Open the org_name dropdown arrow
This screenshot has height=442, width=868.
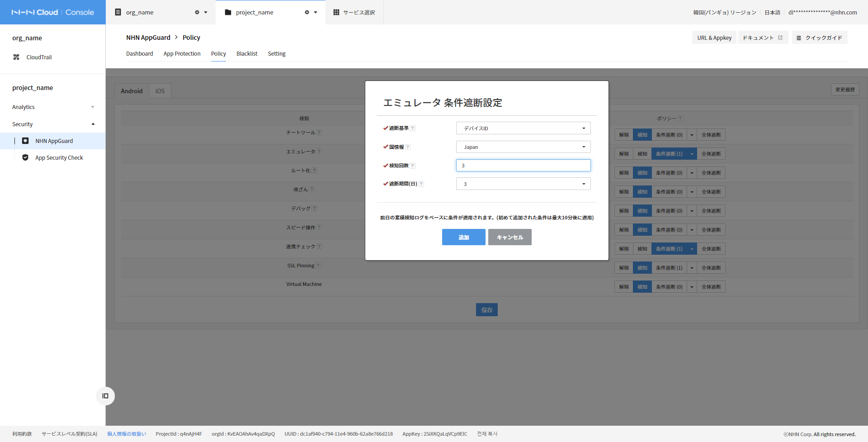(x=206, y=12)
